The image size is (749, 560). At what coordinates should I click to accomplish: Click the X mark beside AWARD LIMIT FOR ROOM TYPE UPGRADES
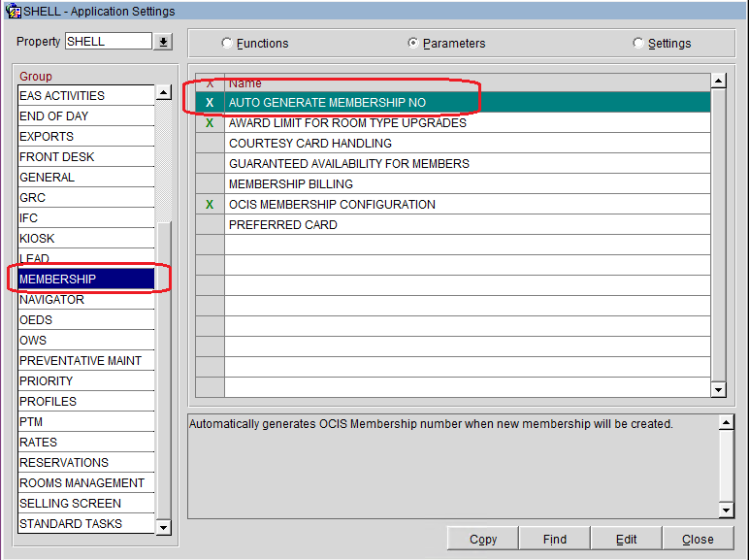coord(210,123)
